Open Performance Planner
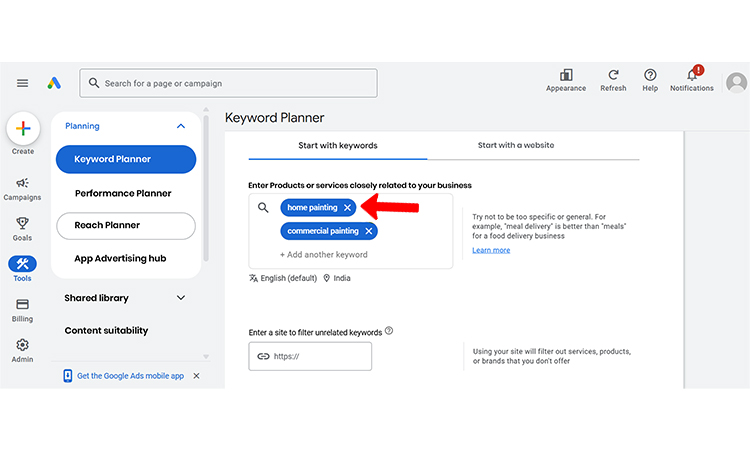Viewport: 750px width, 450px height. [123, 193]
